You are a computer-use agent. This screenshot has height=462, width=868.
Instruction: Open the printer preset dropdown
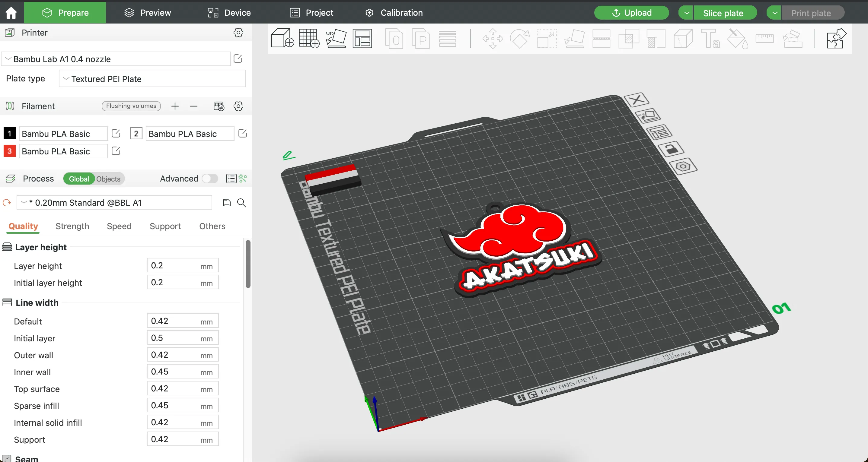click(116, 59)
